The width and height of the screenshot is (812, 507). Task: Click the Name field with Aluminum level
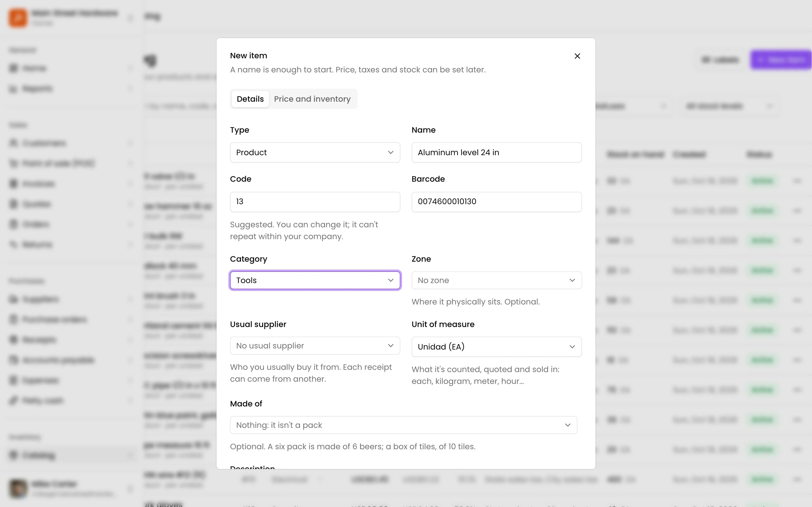click(496, 153)
